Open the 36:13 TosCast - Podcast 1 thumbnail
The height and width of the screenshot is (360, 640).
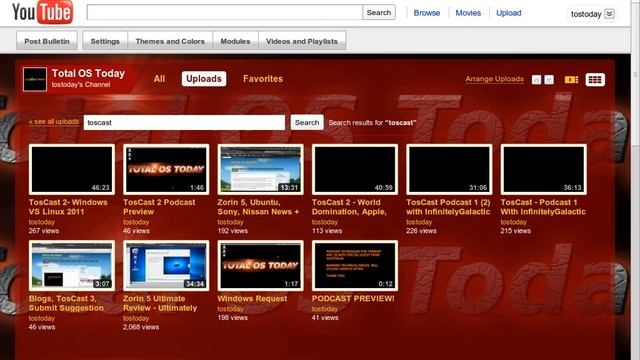(544, 169)
